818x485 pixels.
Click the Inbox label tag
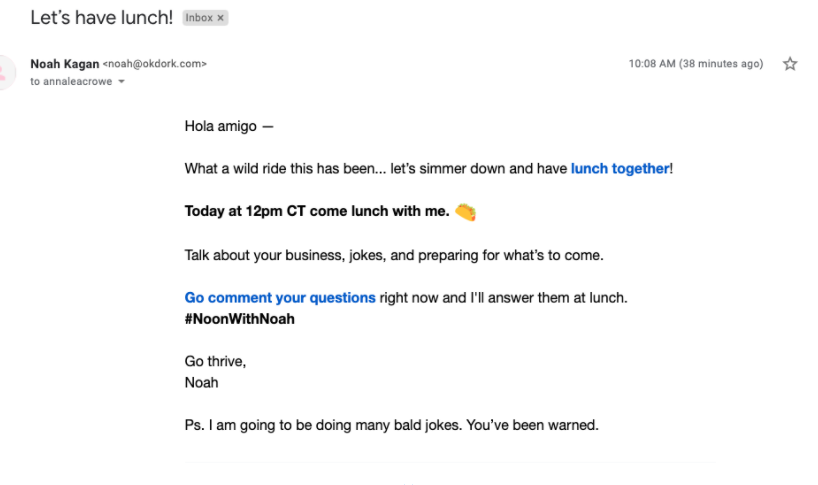tap(199, 18)
